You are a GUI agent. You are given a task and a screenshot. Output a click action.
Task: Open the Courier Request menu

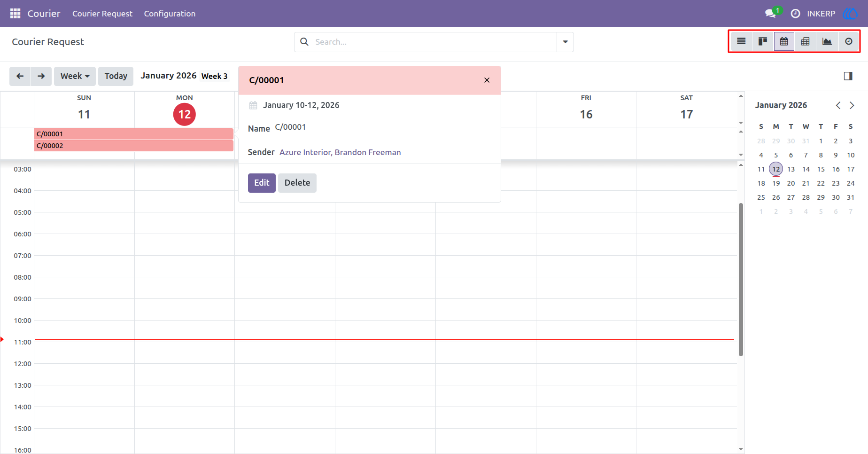pyautogui.click(x=102, y=14)
